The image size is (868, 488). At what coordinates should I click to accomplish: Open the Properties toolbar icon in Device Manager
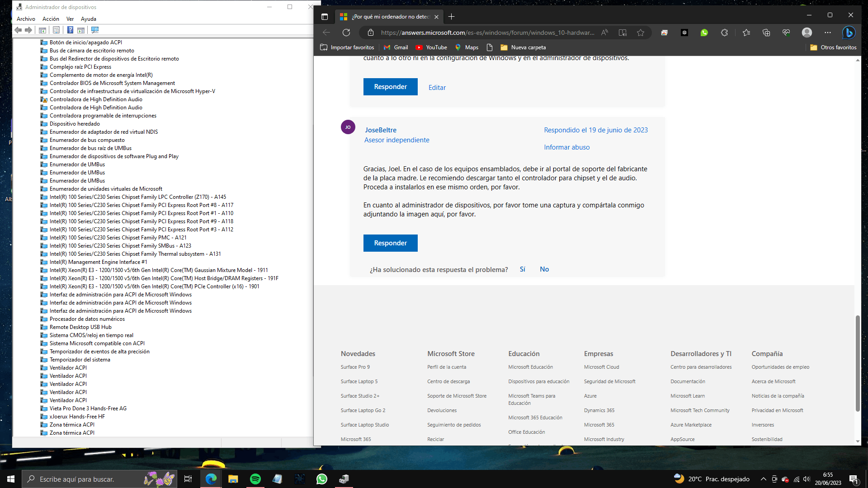56,30
